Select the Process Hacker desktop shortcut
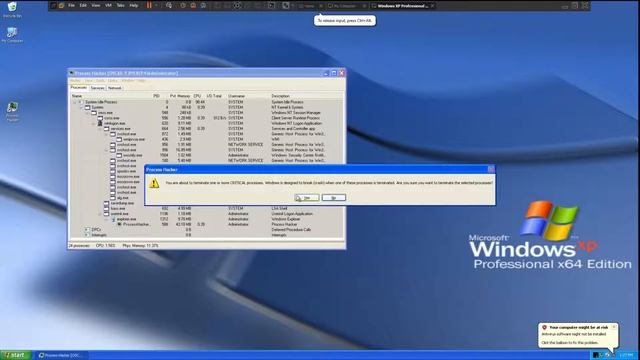Viewport: 640px width, 360px height. coord(12,111)
